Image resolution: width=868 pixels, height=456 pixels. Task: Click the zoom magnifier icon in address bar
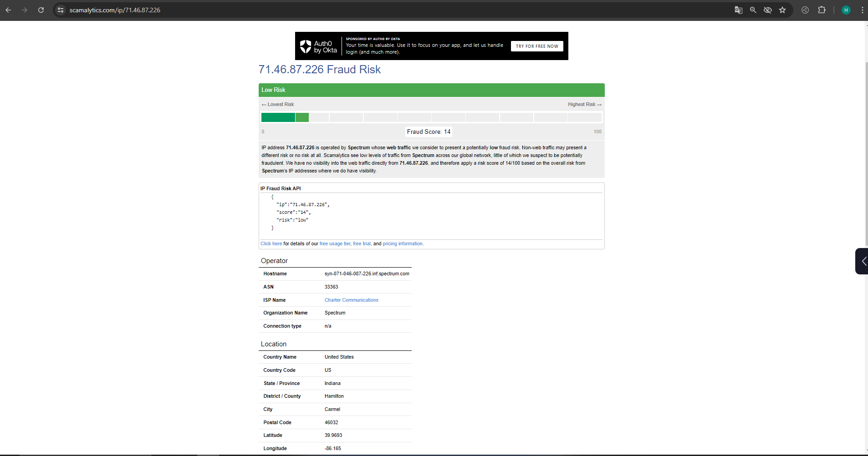(x=753, y=10)
